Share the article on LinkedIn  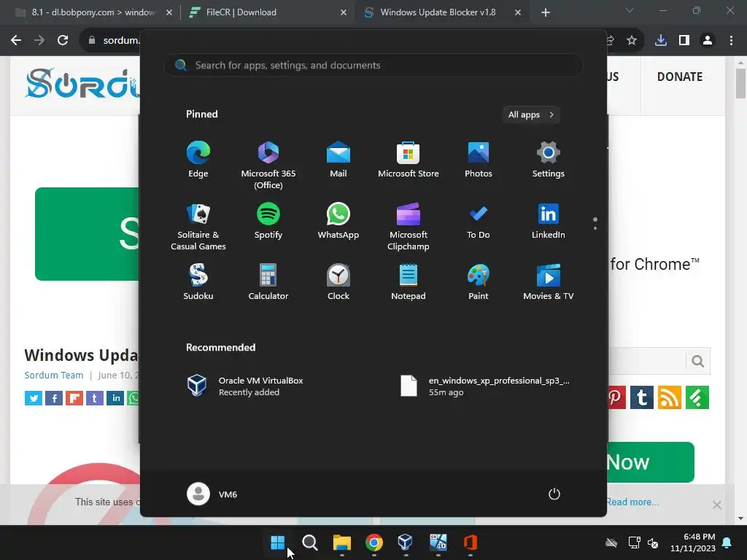[x=115, y=397]
